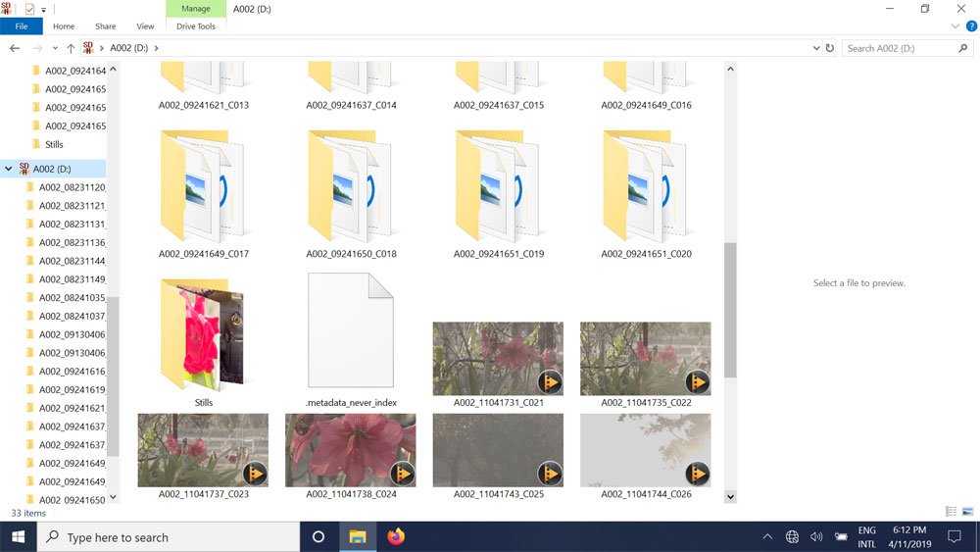Select A002_09130406 first tree entry
The image size is (980, 552).
(x=72, y=334)
